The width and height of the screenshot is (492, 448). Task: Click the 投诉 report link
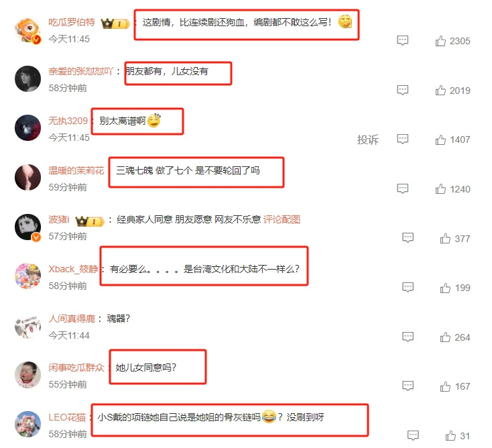click(x=368, y=139)
